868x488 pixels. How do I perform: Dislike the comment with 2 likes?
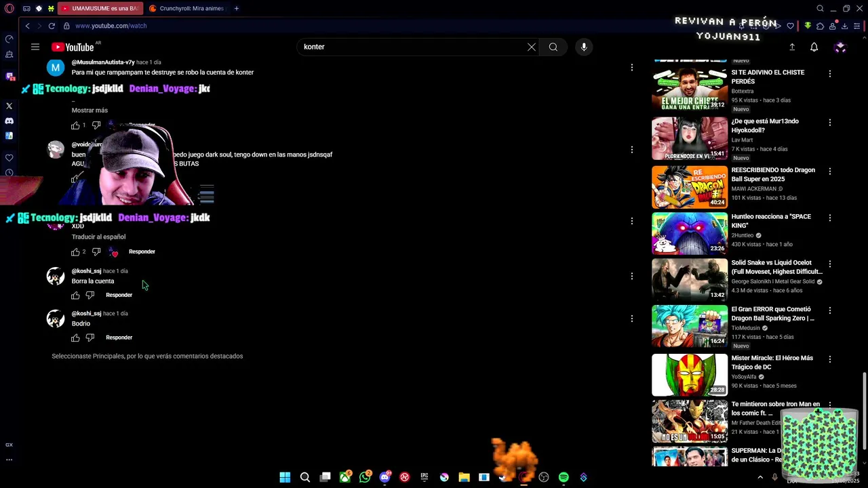[x=96, y=251]
